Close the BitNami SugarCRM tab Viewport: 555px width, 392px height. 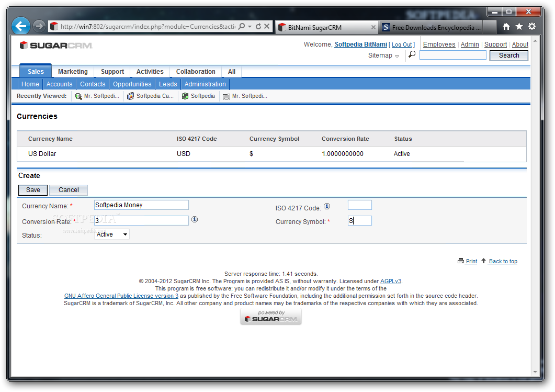[x=373, y=27]
